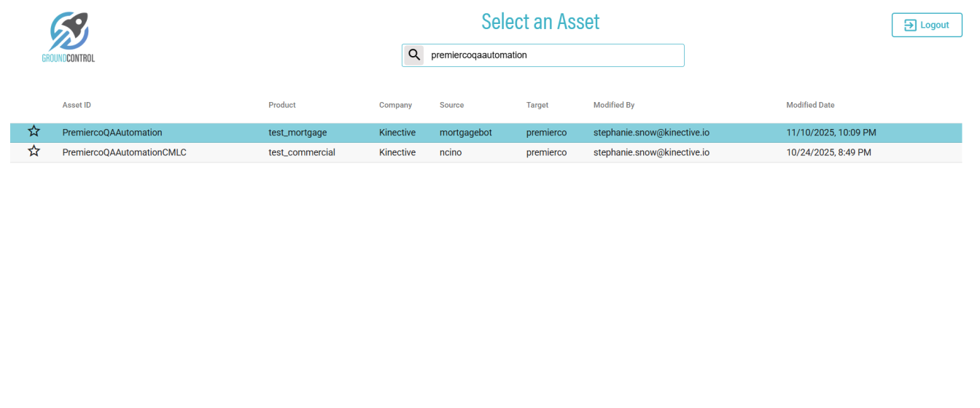The image size is (980, 408).
Task: Sort by the Asset ID column header
Action: coord(77,105)
